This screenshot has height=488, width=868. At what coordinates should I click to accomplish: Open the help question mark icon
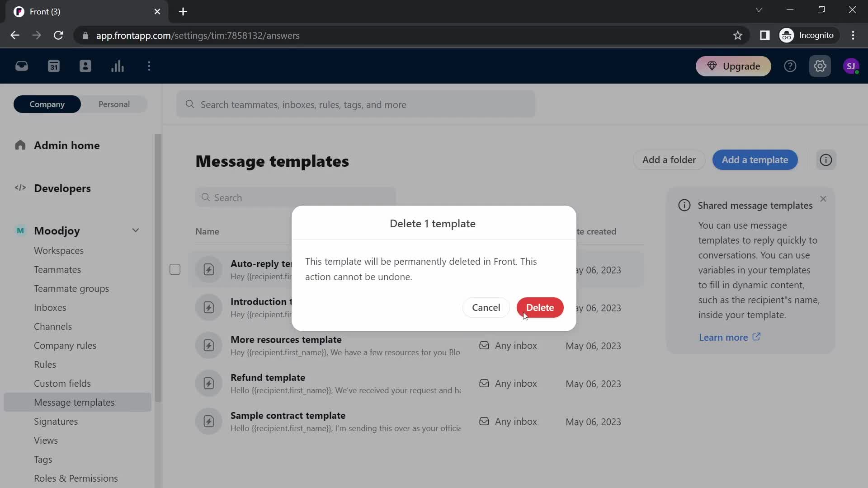[790, 66]
